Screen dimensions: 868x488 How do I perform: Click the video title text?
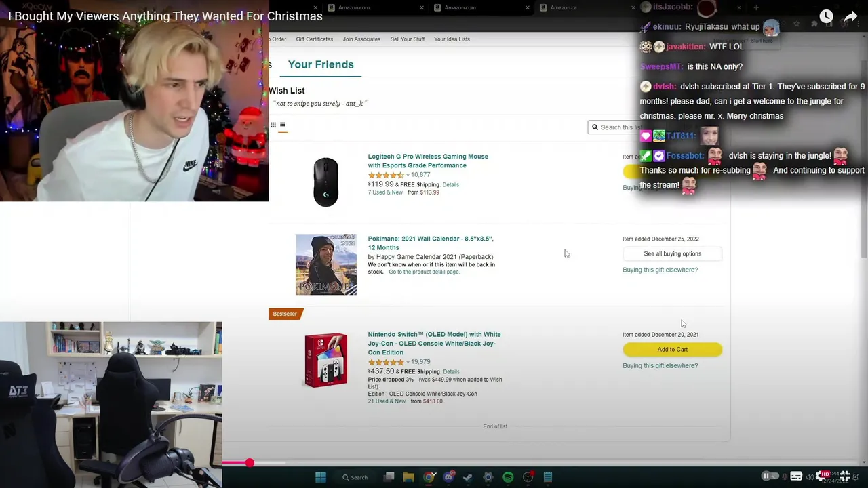pyautogui.click(x=165, y=16)
